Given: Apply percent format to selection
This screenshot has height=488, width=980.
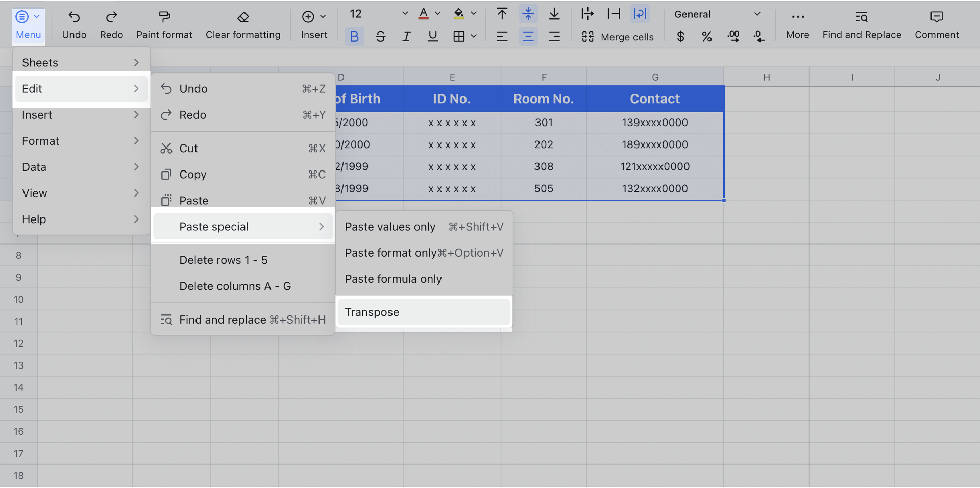Looking at the screenshot, I should coord(707,36).
